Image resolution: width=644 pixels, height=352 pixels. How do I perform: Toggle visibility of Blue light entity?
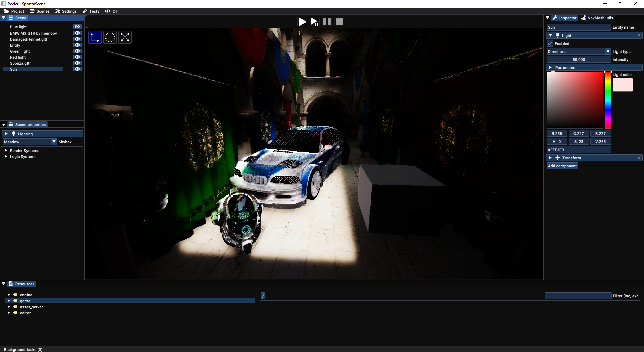click(x=77, y=27)
